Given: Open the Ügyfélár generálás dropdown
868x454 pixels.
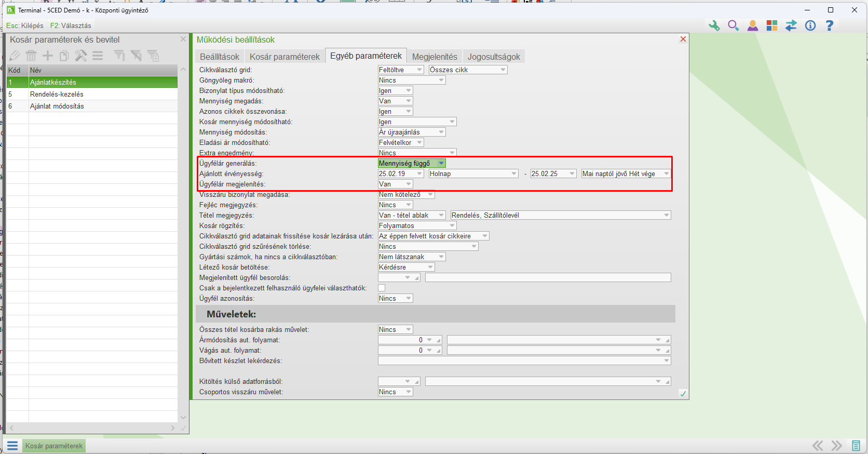Looking at the screenshot, I should [441, 163].
